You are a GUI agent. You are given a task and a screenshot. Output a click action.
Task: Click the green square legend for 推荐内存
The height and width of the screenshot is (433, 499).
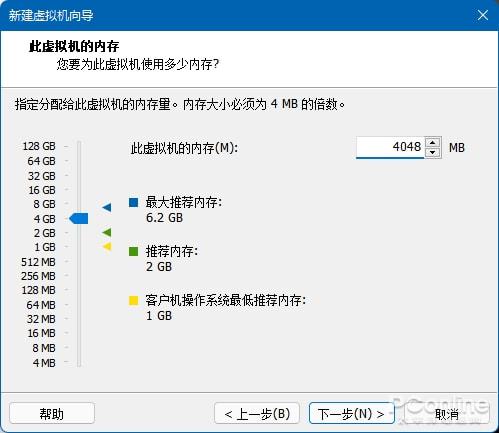tap(133, 251)
